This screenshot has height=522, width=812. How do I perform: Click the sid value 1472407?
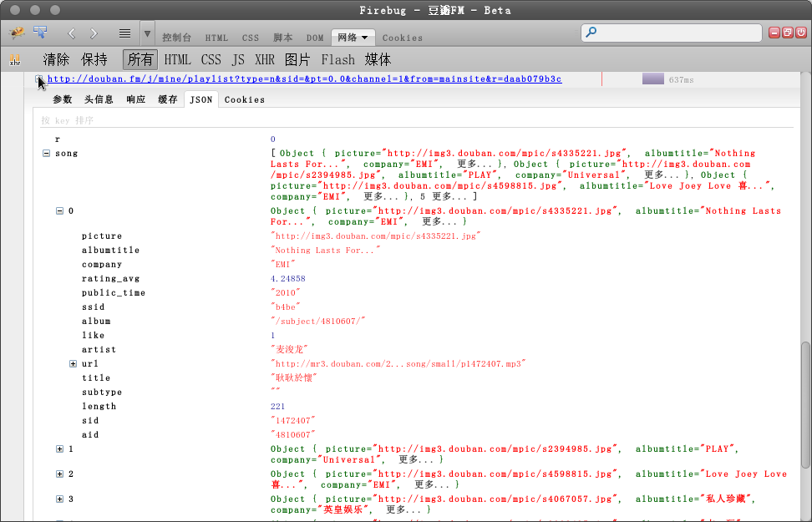coord(292,420)
